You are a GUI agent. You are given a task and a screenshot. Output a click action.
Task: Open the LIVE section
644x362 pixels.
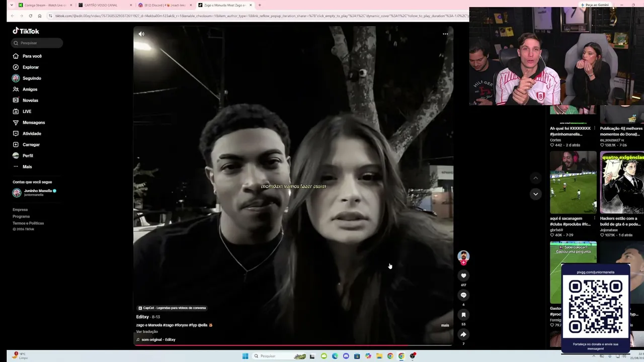click(22, 112)
